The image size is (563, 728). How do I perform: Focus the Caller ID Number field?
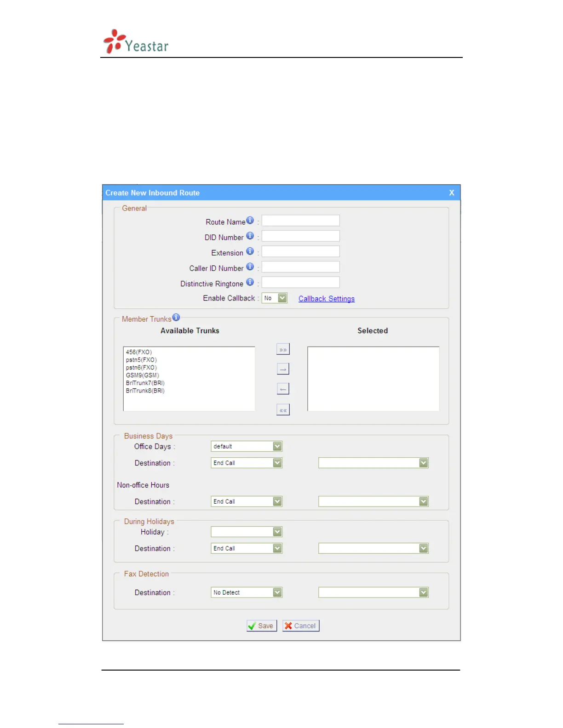(301, 267)
